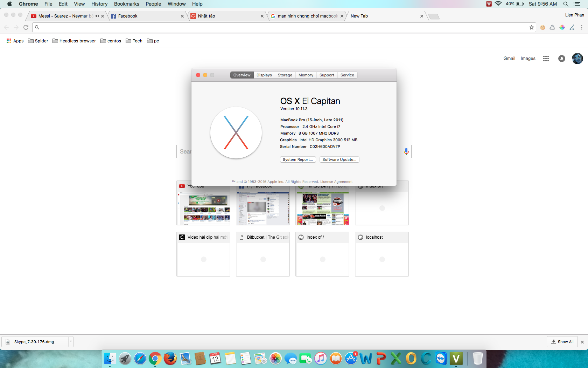Open the localhost thumbnail tile
Viewport: 588px width, 368px height.
(x=382, y=254)
